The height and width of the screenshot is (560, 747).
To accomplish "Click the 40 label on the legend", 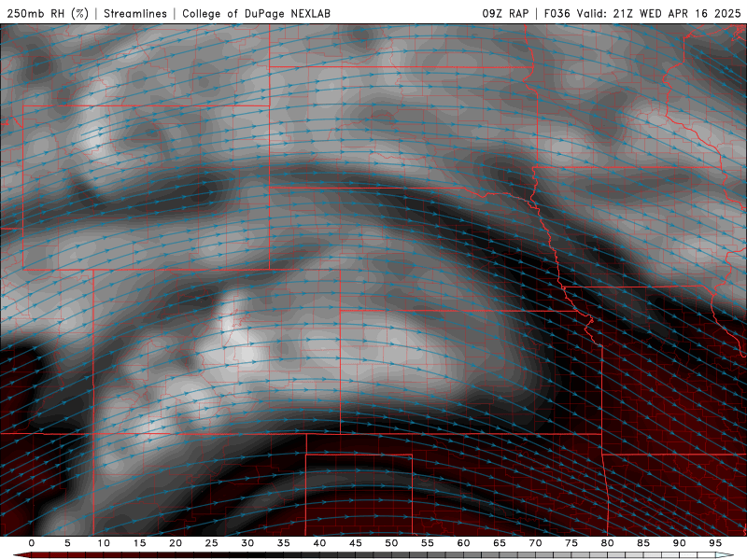I will click(x=319, y=543).
